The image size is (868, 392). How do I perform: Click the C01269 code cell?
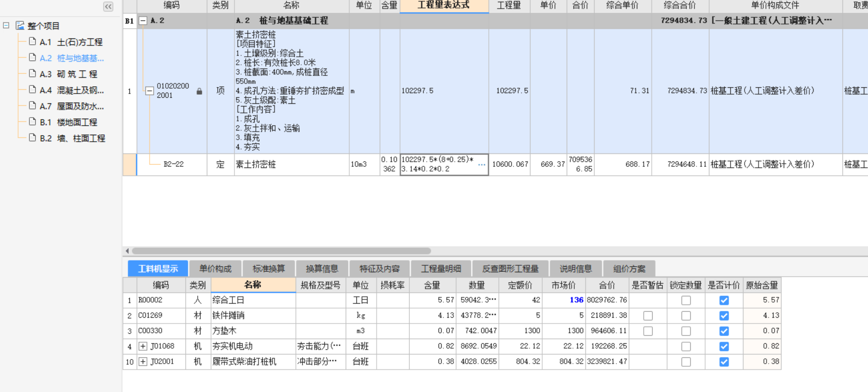coord(161,316)
